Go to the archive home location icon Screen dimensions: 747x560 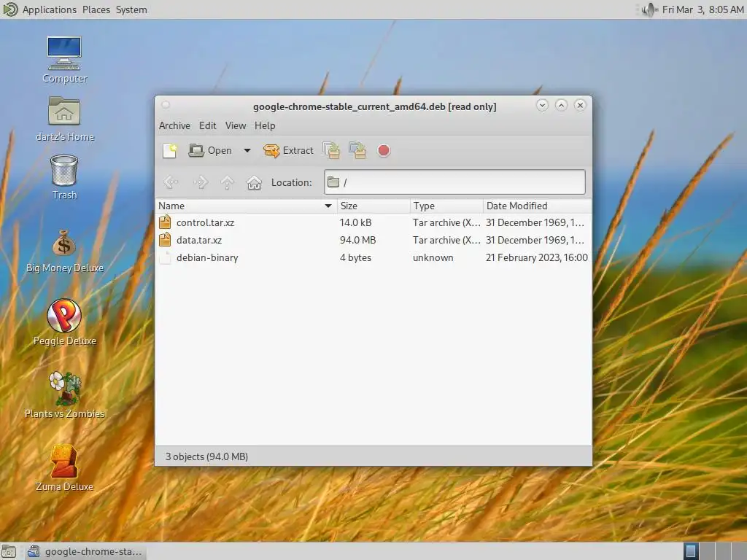pos(254,182)
